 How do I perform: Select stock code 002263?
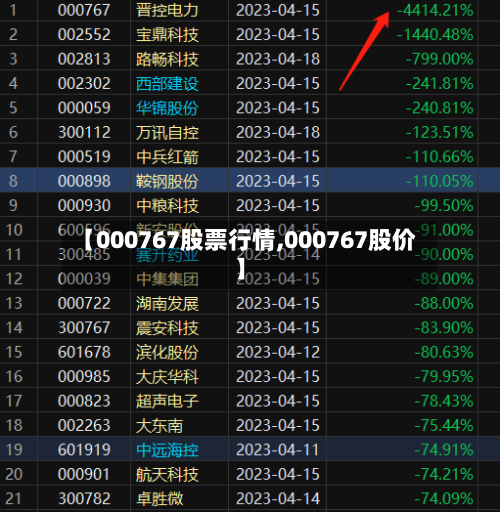84,425
